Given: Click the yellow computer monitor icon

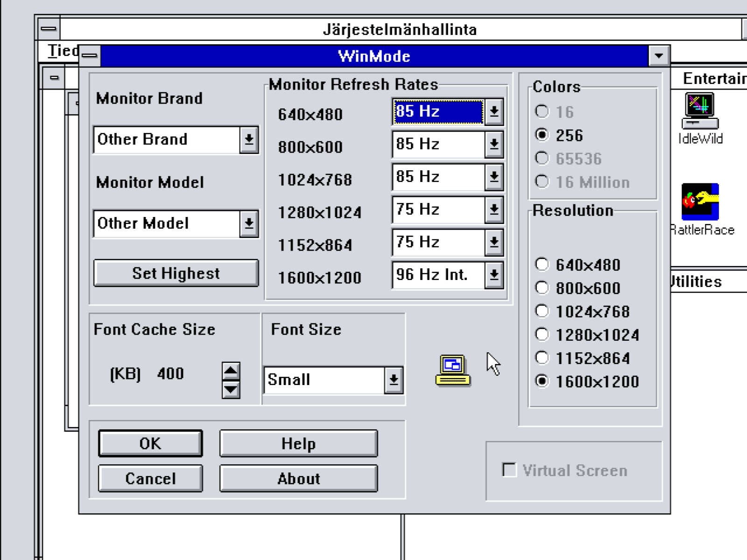Looking at the screenshot, I should coord(452,370).
